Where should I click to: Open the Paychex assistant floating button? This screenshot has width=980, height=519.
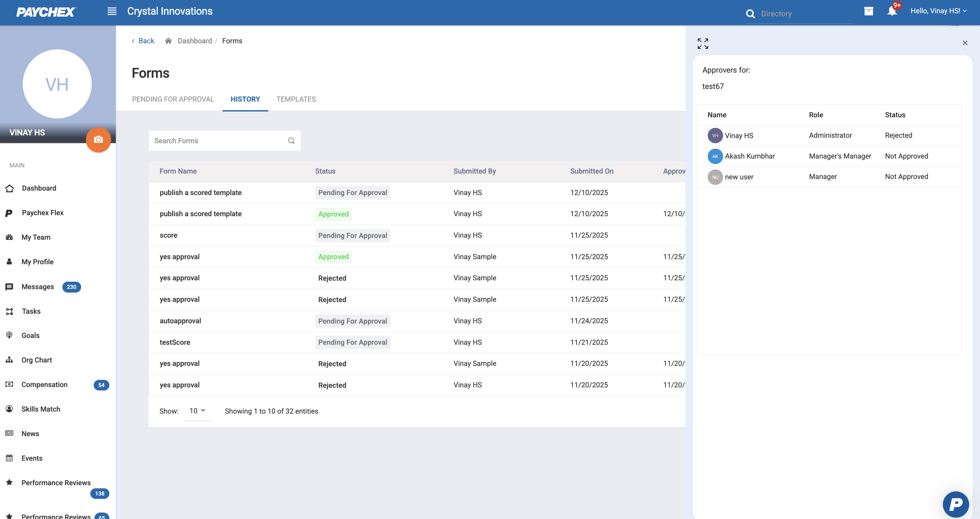[x=955, y=504]
